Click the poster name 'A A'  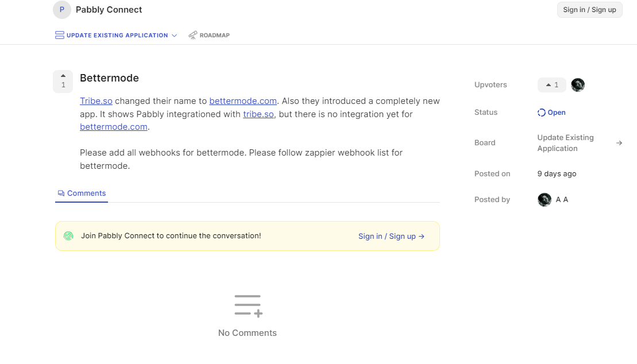click(562, 199)
